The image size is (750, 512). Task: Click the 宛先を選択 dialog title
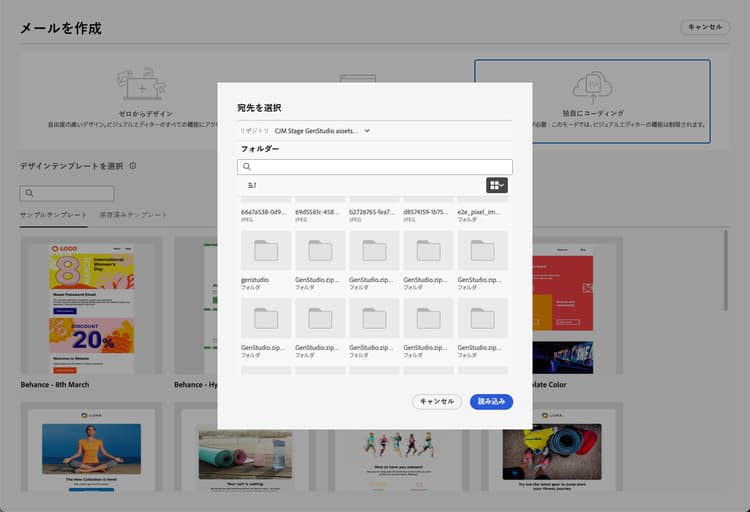(259, 108)
